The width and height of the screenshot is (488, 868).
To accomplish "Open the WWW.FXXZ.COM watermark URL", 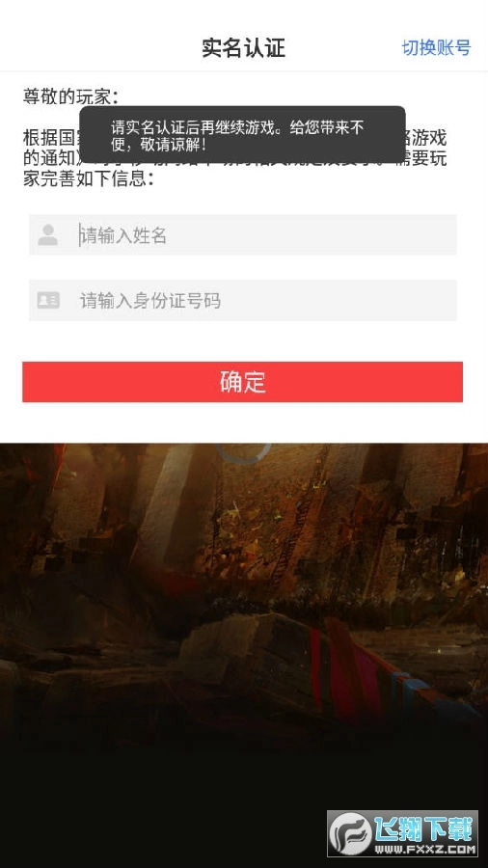I will pyautogui.click(x=425, y=849).
